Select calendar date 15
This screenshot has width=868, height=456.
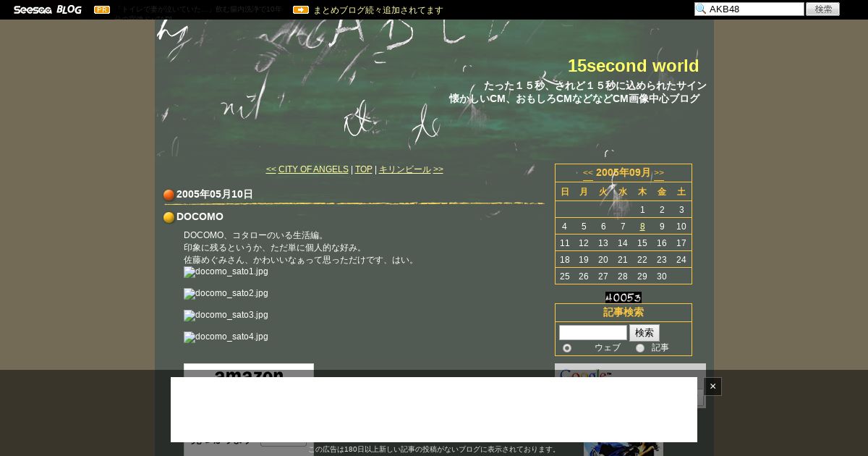[642, 243]
